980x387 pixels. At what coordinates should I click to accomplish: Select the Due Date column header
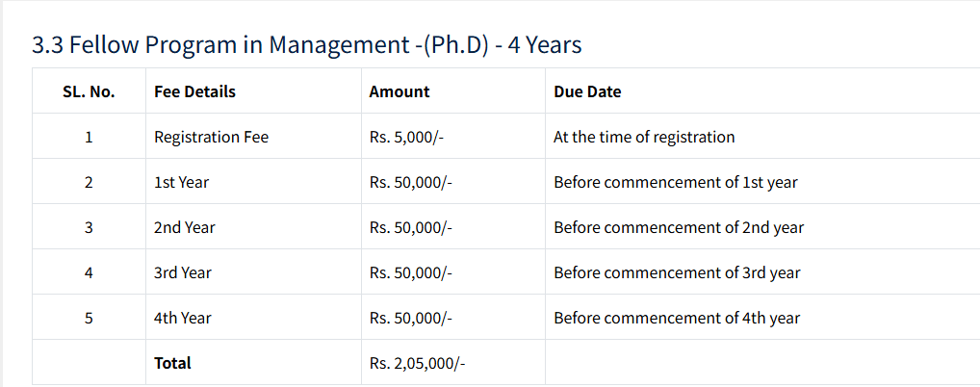click(587, 91)
